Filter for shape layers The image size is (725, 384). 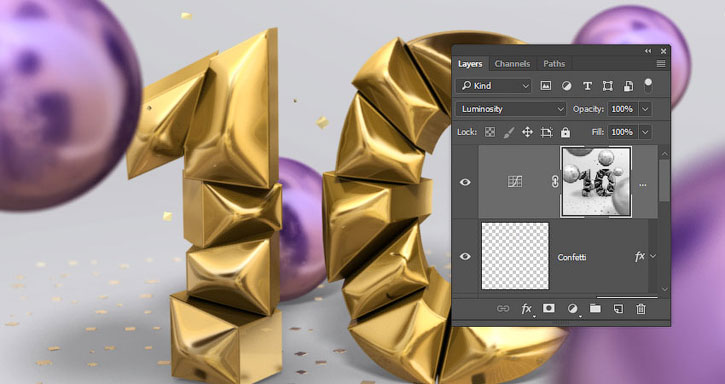click(x=608, y=86)
